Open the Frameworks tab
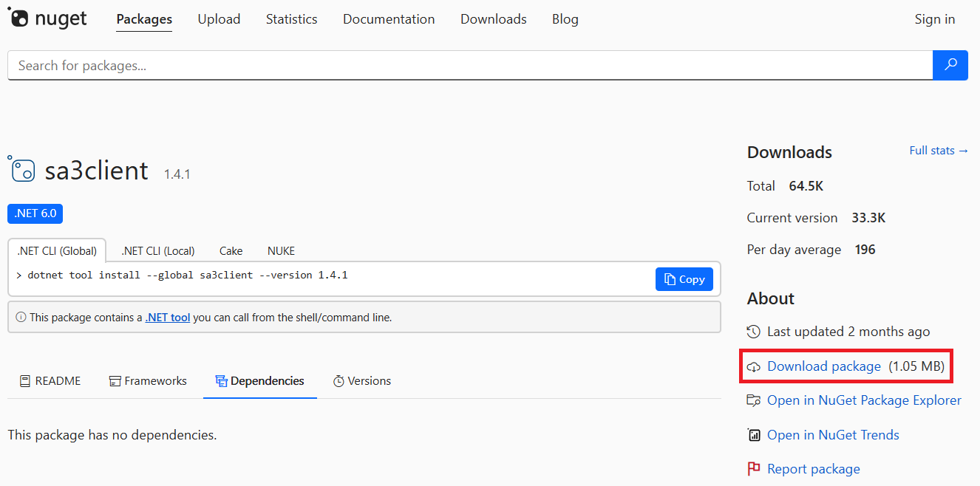Screen dimensions: 980x486 tap(148, 381)
